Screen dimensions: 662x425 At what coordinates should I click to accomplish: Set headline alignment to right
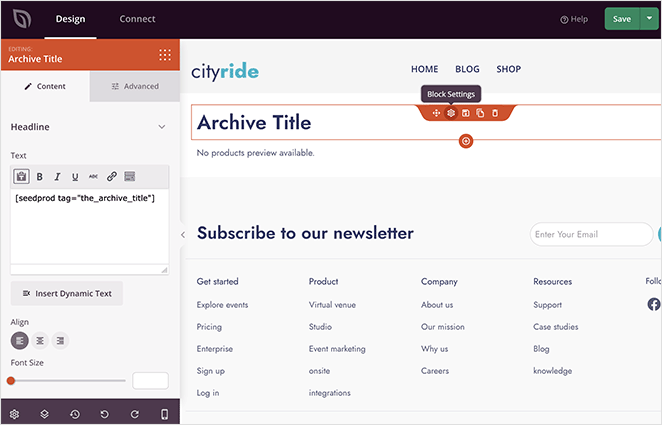(x=60, y=341)
